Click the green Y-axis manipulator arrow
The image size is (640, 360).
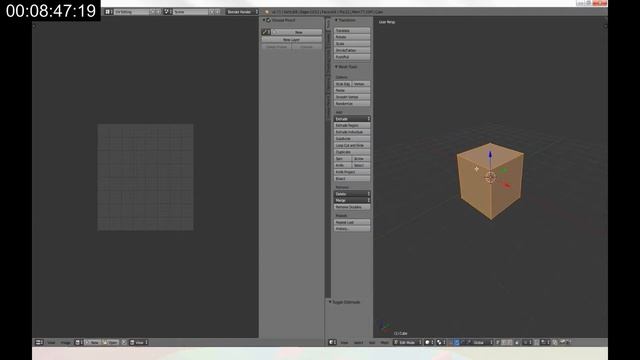504,170
